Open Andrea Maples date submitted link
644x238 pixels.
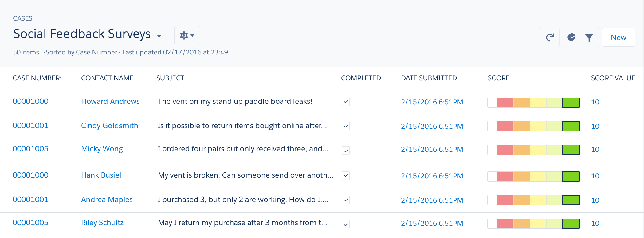(x=432, y=200)
